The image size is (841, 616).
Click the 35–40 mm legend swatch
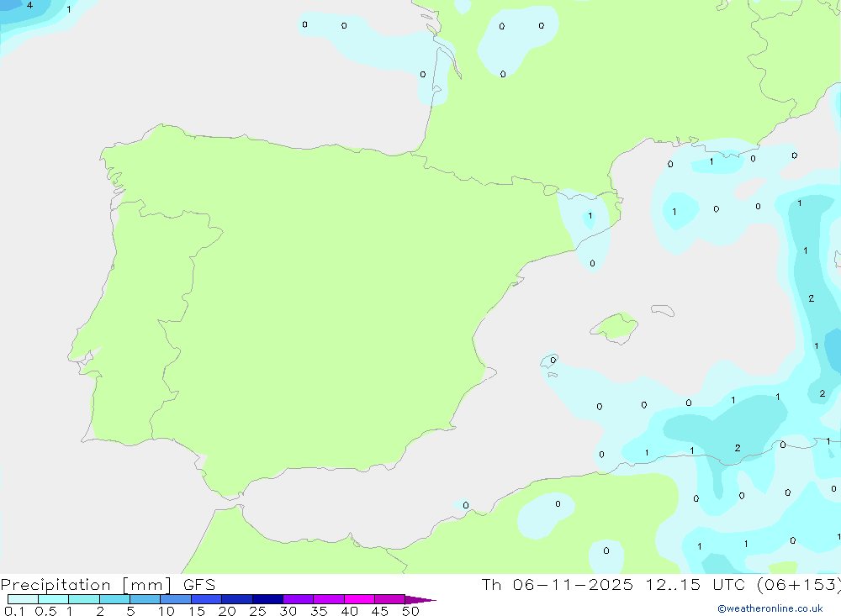[329, 599]
